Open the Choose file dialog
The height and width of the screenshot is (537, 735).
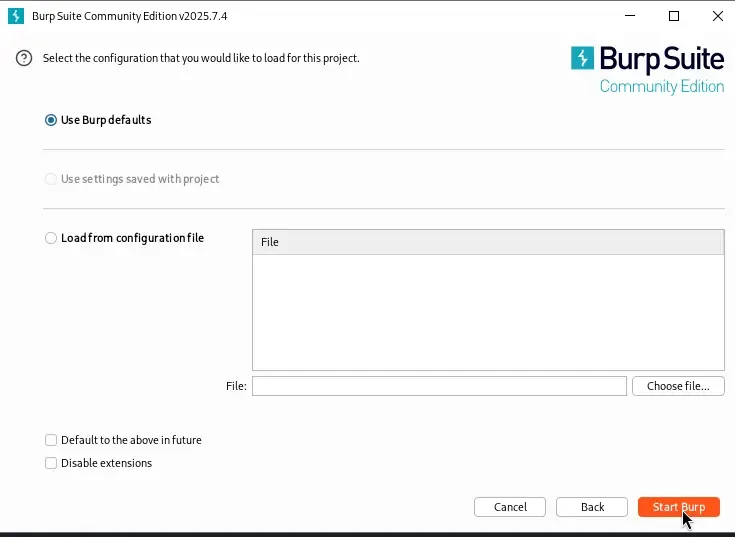(x=678, y=386)
